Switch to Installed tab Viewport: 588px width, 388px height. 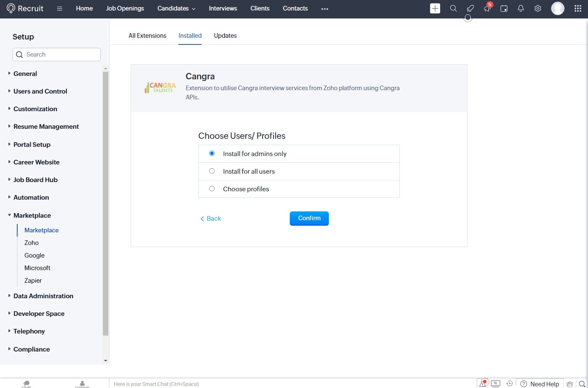tap(190, 36)
